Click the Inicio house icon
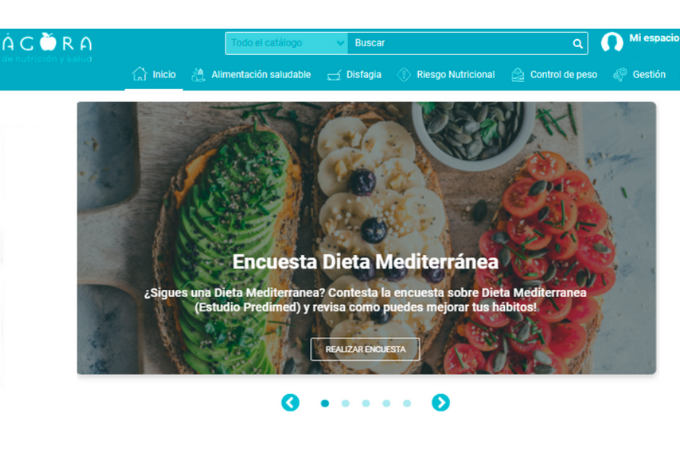Image resolution: width=680 pixels, height=453 pixels. coord(140,74)
